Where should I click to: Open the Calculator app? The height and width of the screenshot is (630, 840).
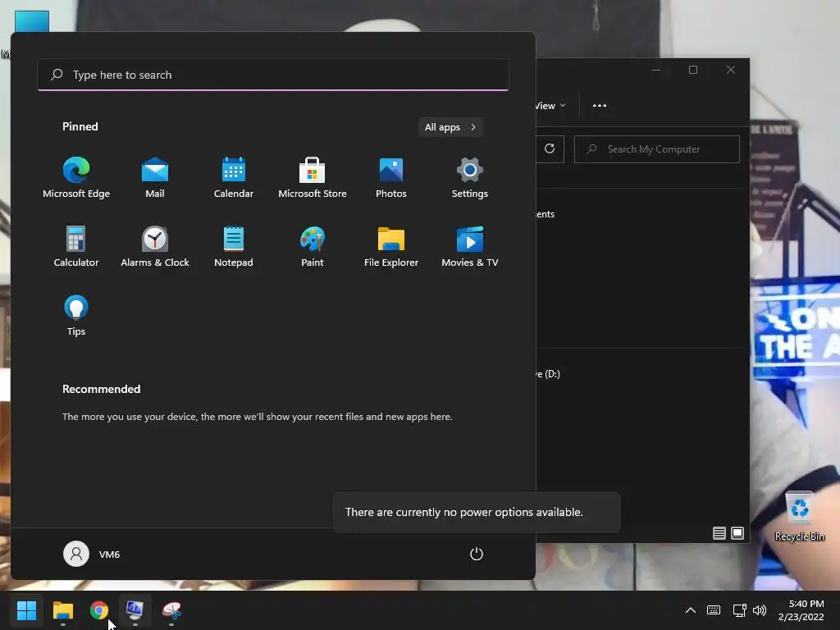[76, 246]
